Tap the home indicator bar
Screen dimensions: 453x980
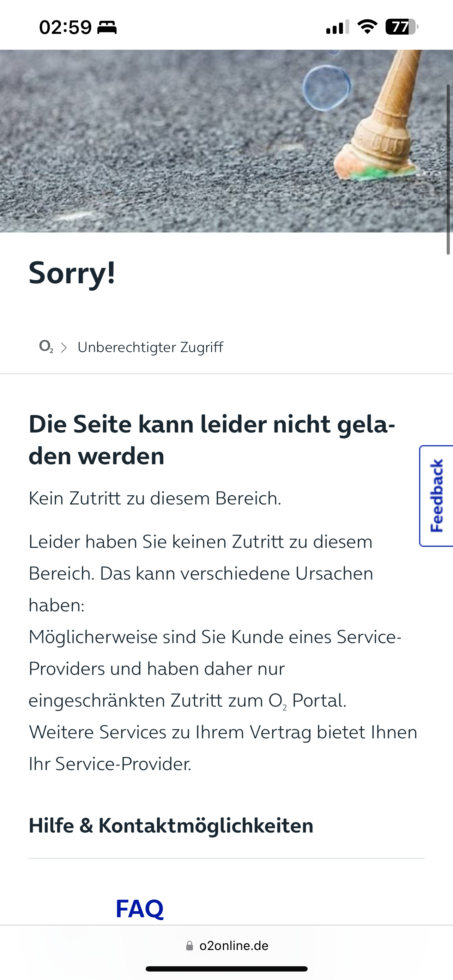point(226,969)
